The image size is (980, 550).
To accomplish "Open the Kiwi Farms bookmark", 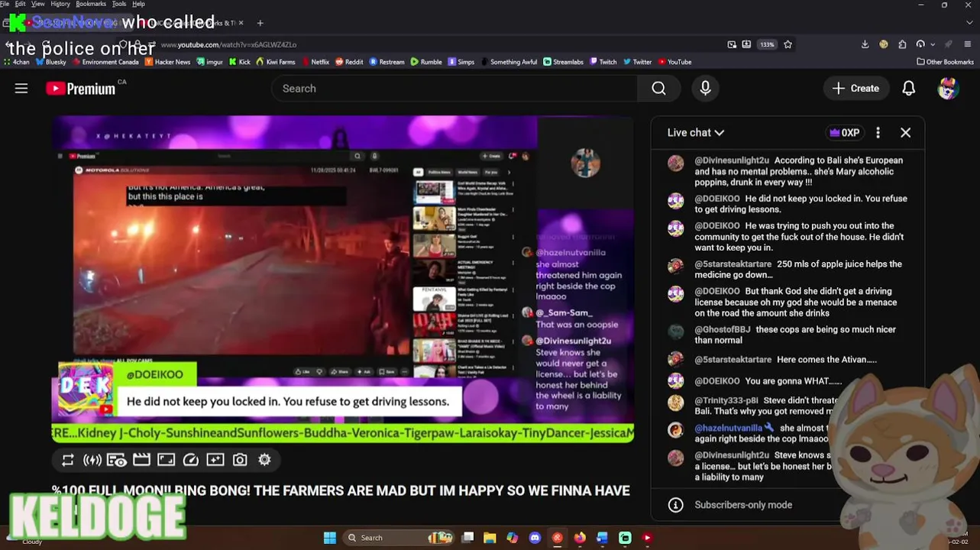I will tap(276, 62).
